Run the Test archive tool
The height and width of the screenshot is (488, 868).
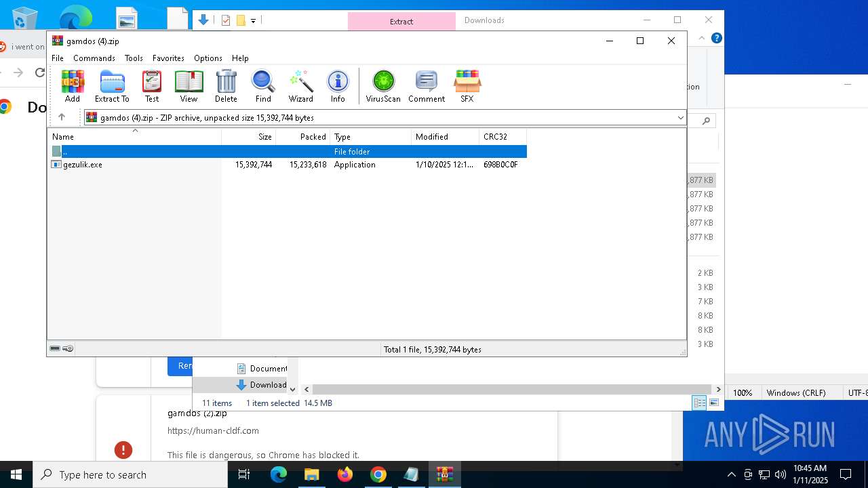tap(152, 86)
